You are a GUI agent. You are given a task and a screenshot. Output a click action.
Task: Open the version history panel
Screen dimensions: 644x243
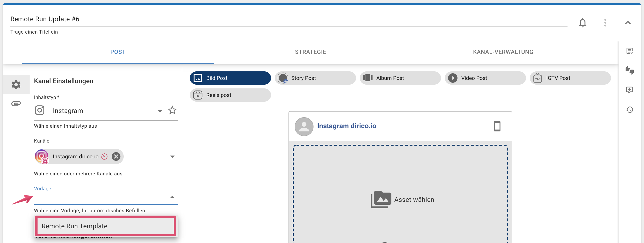pyautogui.click(x=630, y=109)
